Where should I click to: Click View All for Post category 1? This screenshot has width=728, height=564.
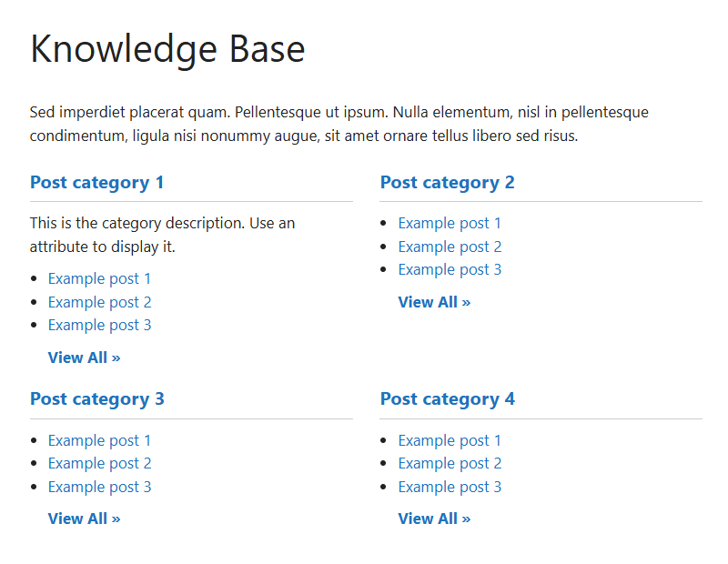(84, 358)
